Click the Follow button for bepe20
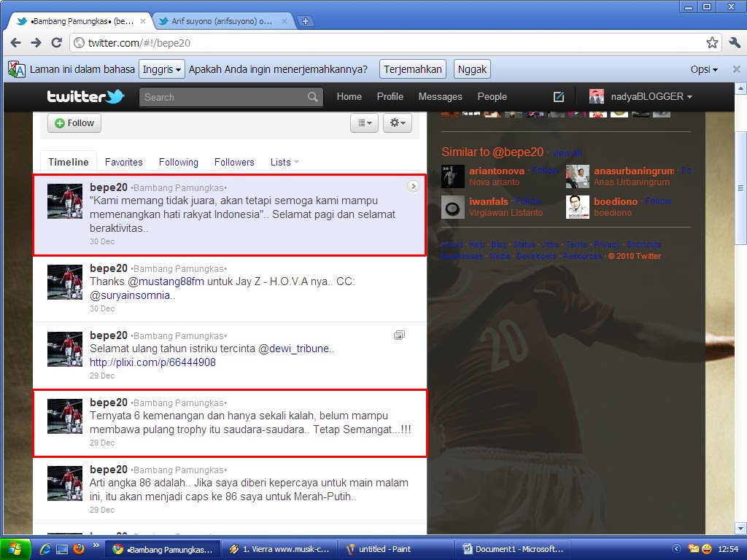Image resolution: width=747 pixels, height=560 pixels. [74, 122]
